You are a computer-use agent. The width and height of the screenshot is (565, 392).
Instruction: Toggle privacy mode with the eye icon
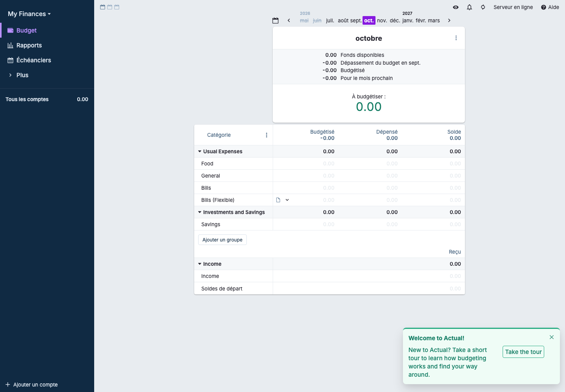[x=456, y=7]
